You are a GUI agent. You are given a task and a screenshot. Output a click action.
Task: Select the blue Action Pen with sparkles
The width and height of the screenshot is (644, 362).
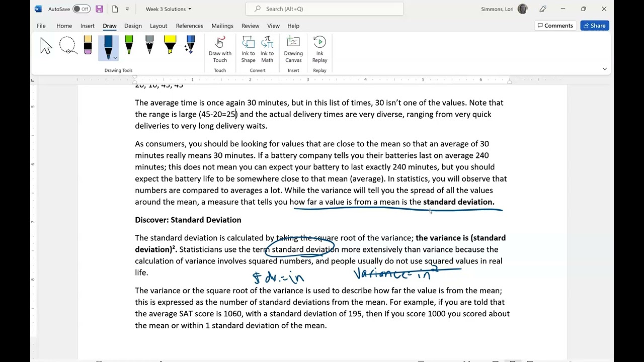[190, 45]
